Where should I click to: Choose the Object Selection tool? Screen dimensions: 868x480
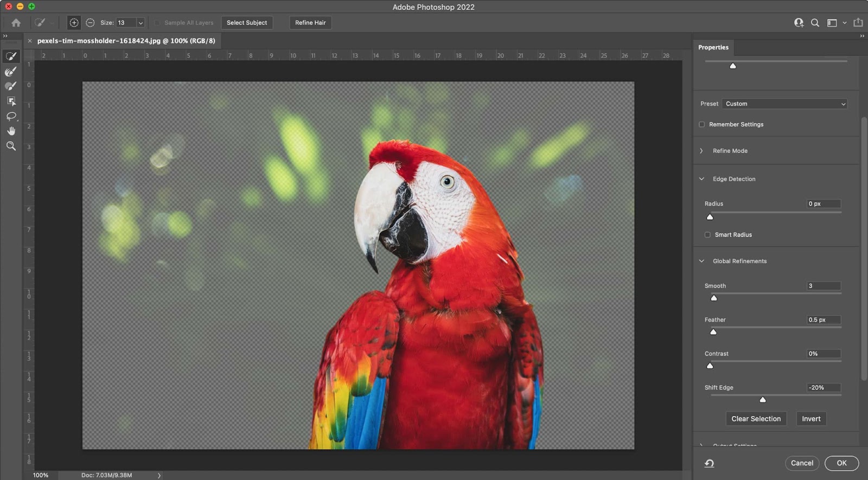11,101
